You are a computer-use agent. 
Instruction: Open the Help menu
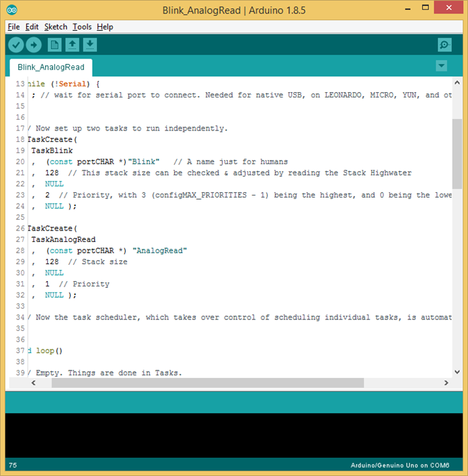(x=105, y=27)
